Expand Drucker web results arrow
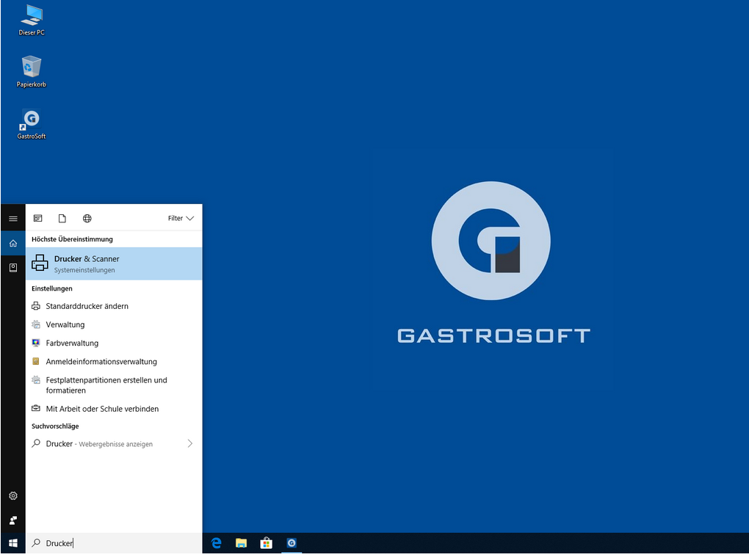The height and width of the screenshot is (560, 749). [x=190, y=443]
